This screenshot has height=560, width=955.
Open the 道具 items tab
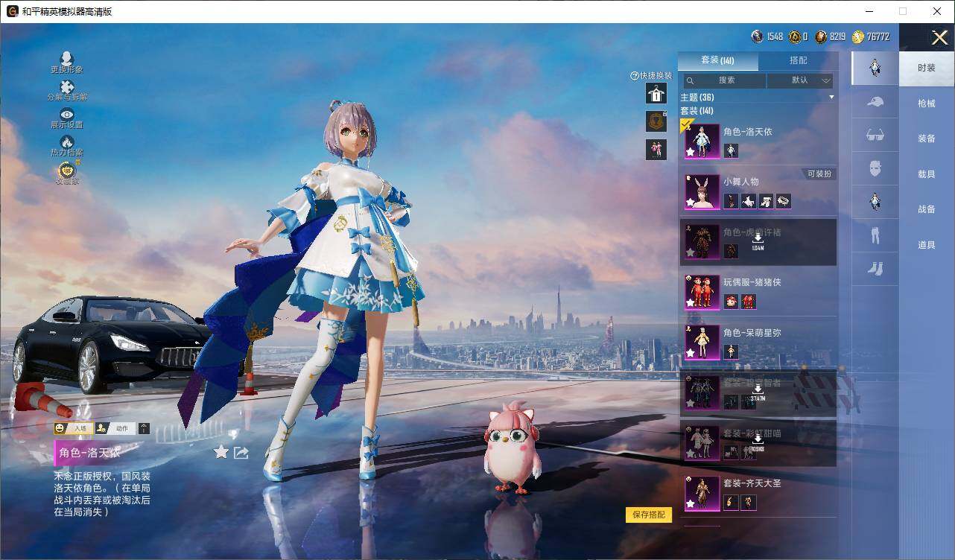pos(927,245)
